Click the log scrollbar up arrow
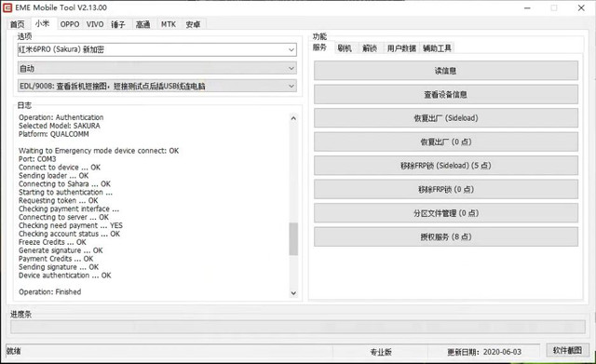The height and width of the screenshot is (364, 596). [293, 118]
